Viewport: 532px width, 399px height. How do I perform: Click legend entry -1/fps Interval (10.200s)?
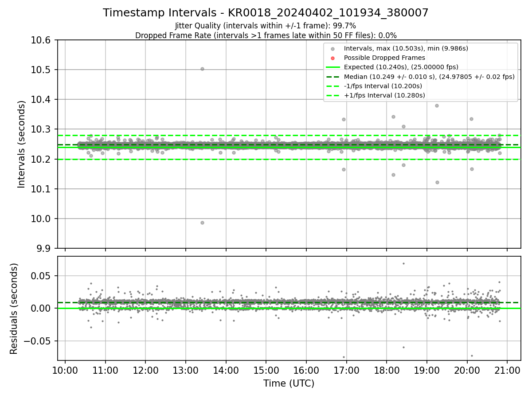[x=383, y=86]
